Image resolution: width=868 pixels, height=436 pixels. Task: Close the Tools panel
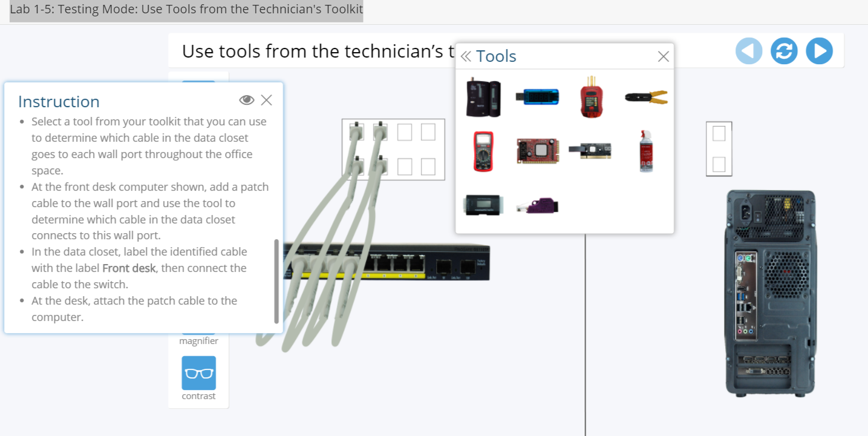663,56
